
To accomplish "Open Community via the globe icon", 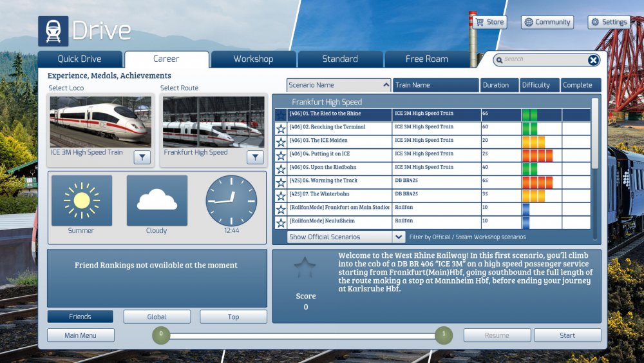I will 529,22.
